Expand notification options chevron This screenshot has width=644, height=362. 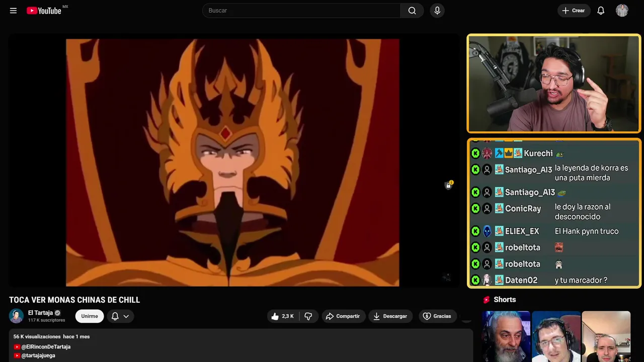126,316
